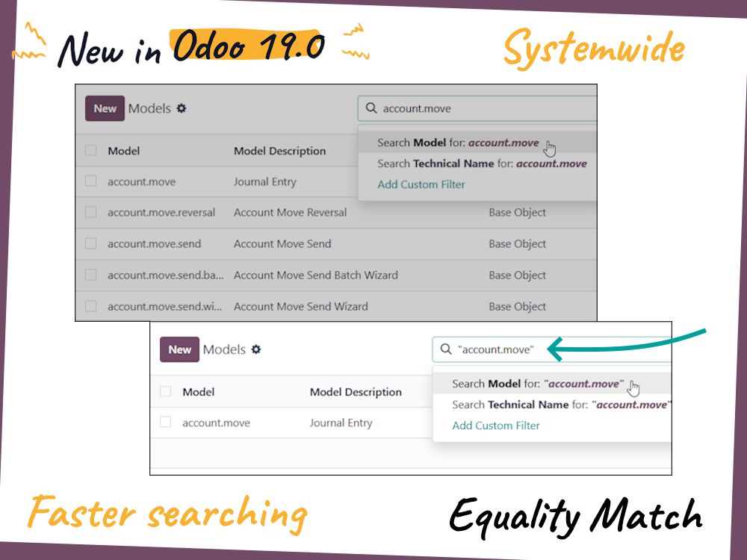Click Add Custom Filter in the lower dropdown
The width and height of the screenshot is (747, 560).
point(496,426)
